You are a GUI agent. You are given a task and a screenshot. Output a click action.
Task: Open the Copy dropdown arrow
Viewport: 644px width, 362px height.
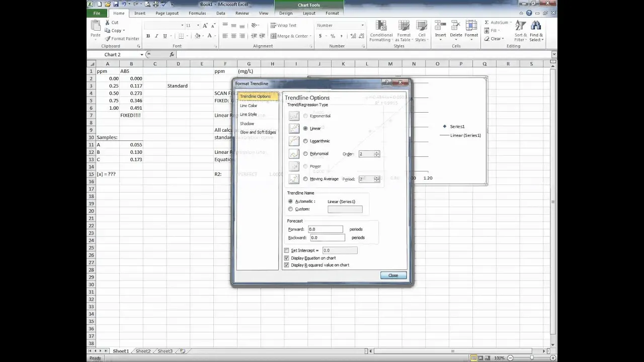124,31
